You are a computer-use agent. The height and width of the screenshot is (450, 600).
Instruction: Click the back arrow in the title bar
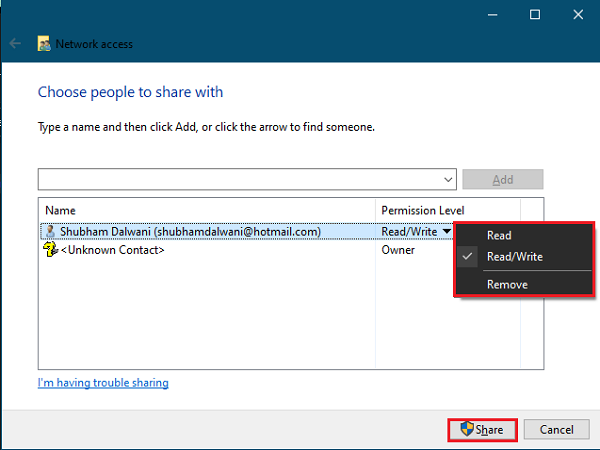click(x=15, y=44)
